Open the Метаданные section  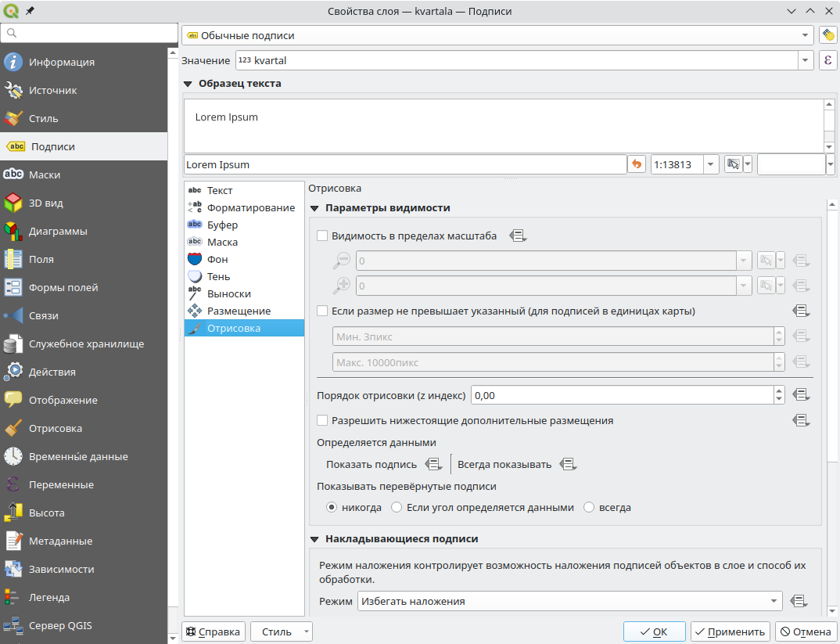tap(84, 541)
